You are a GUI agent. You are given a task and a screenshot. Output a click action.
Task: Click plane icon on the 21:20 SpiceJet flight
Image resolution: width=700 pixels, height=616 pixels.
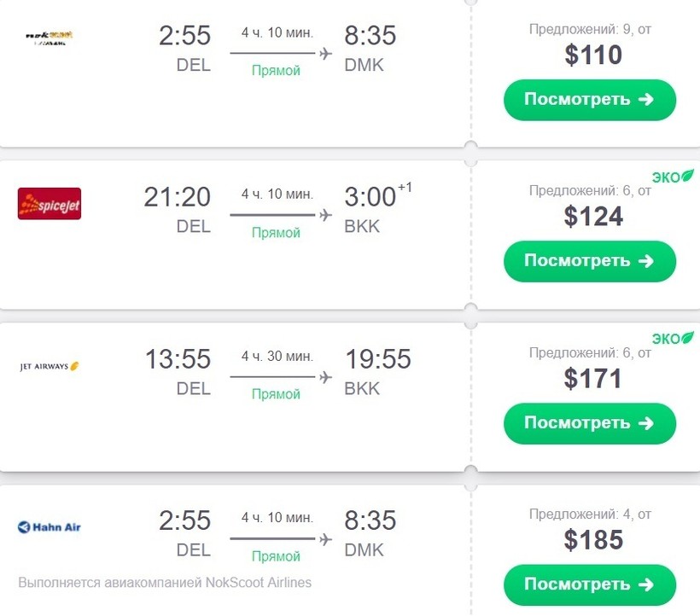(324, 215)
